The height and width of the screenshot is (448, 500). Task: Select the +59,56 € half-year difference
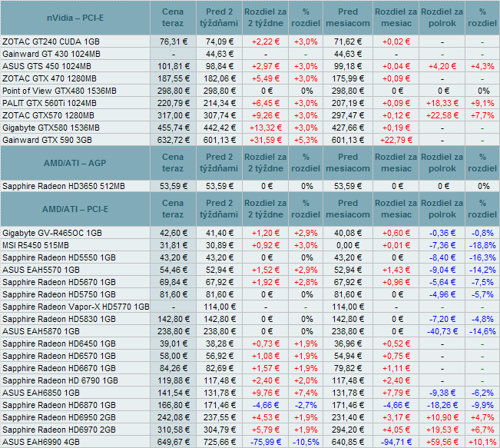coord(442,442)
